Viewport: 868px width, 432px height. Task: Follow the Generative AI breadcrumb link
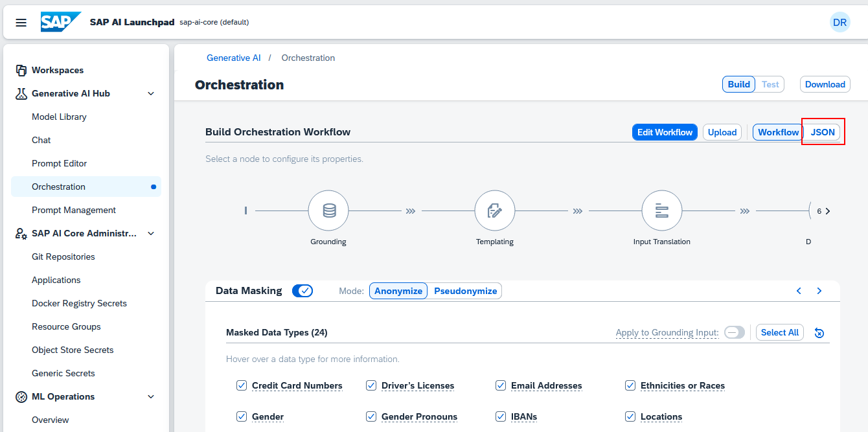tap(233, 58)
